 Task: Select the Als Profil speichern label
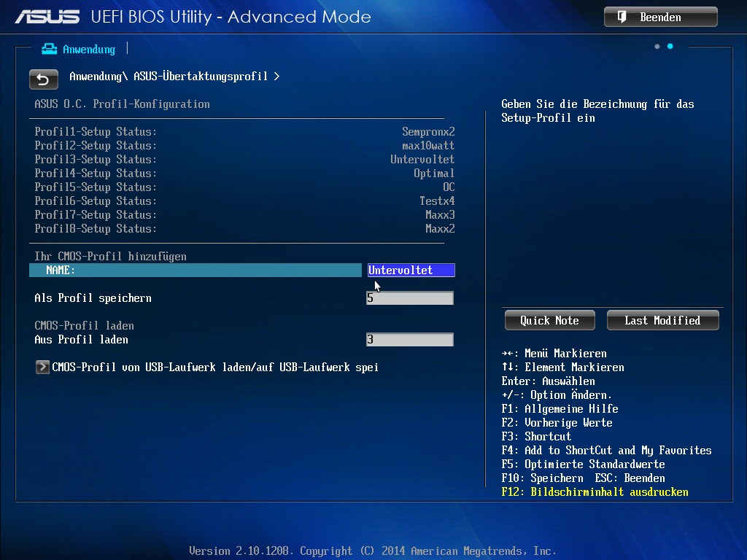(93, 298)
